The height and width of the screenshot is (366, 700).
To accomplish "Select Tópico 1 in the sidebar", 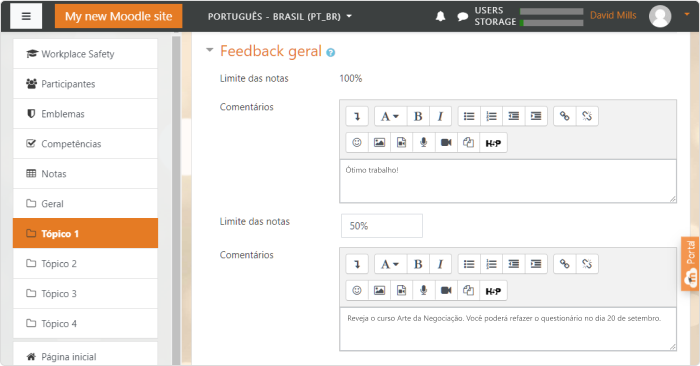I will pyautogui.click(x=85, y=233).
